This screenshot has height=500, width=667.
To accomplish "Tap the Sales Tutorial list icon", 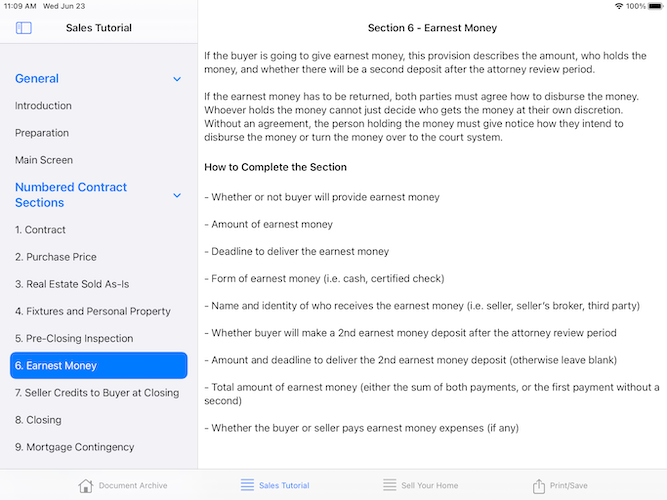I will (x=247, y=485).
